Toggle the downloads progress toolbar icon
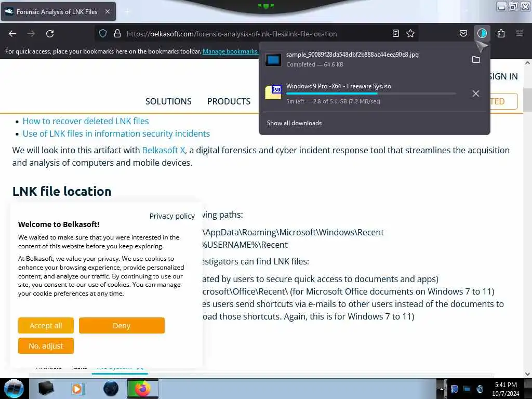Image resolution: width=532 pixels, height=399 pixels. [482, 33]
